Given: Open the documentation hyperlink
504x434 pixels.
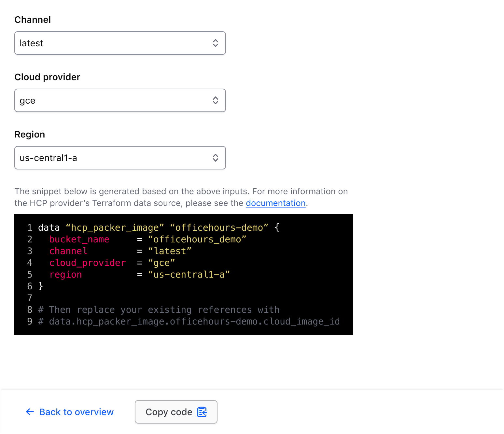Looking at the screenshot, I should pos(275,203).
